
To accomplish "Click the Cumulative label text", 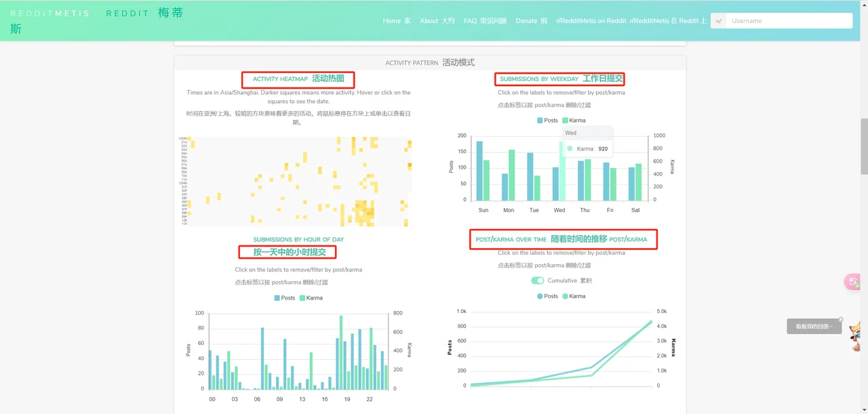I will click(x=570, y=281).
